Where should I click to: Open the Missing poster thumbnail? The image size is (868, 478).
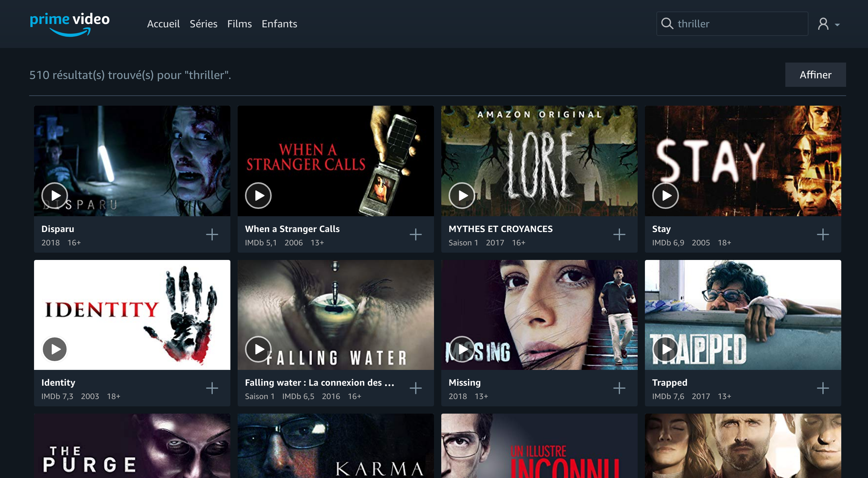pyautogui.click(x=539, y=315)
